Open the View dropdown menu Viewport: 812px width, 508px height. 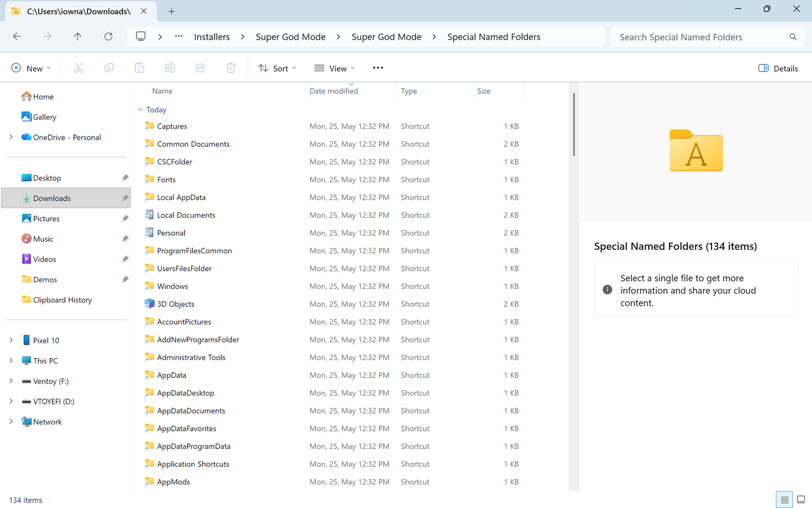pyautogui.click(x=334, y=68)
